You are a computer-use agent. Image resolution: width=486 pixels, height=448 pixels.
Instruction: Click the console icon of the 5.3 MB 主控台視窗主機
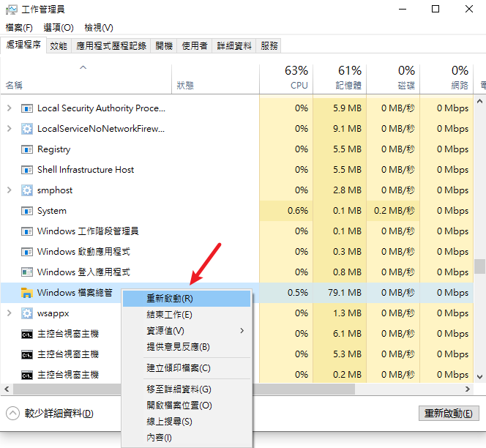27,355
